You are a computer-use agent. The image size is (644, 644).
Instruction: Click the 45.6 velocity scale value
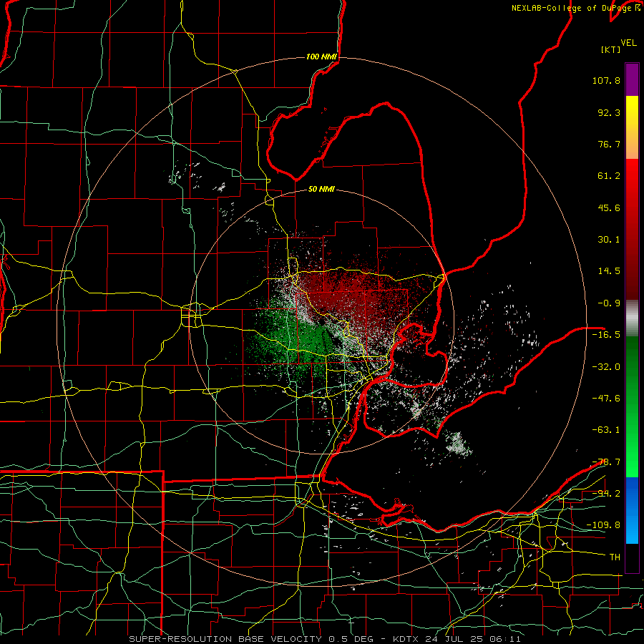click(609, 208)
